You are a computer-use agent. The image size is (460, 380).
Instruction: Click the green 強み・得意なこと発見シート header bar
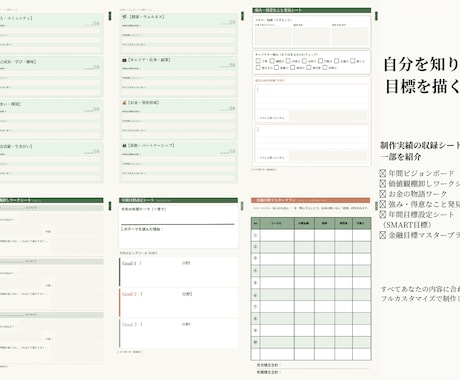pos(312,10)
